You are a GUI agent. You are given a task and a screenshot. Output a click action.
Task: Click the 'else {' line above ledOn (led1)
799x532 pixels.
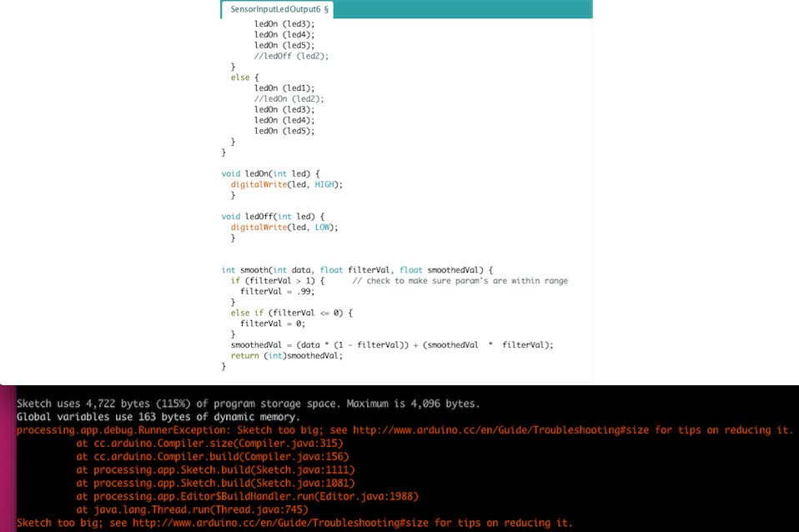tap(244, 78)
